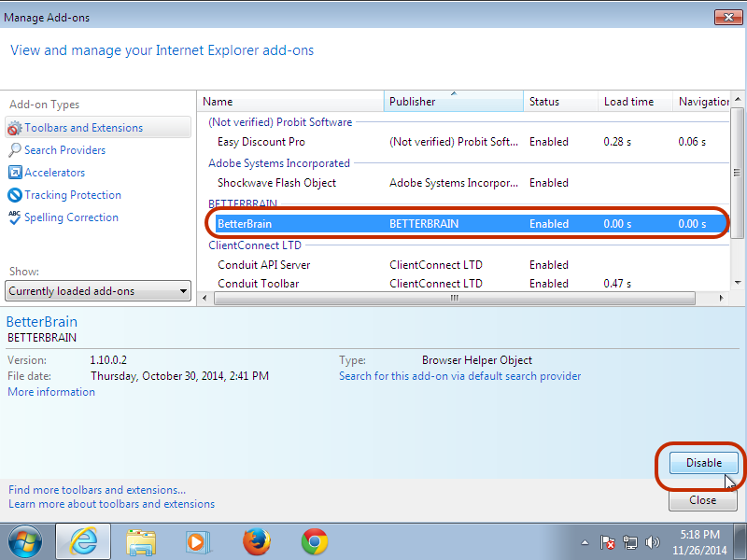Click the ClientConnect LTD group header
747x560 pixels.
(x=255, y=245)
